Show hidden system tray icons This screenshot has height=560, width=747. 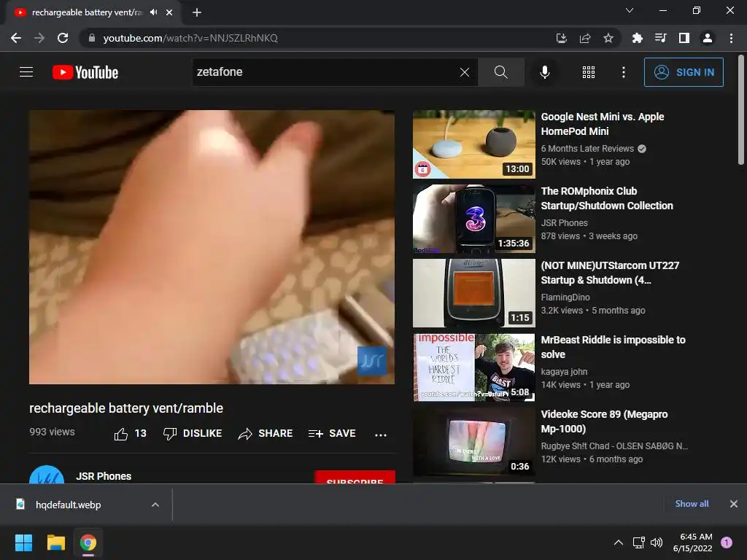619,542
